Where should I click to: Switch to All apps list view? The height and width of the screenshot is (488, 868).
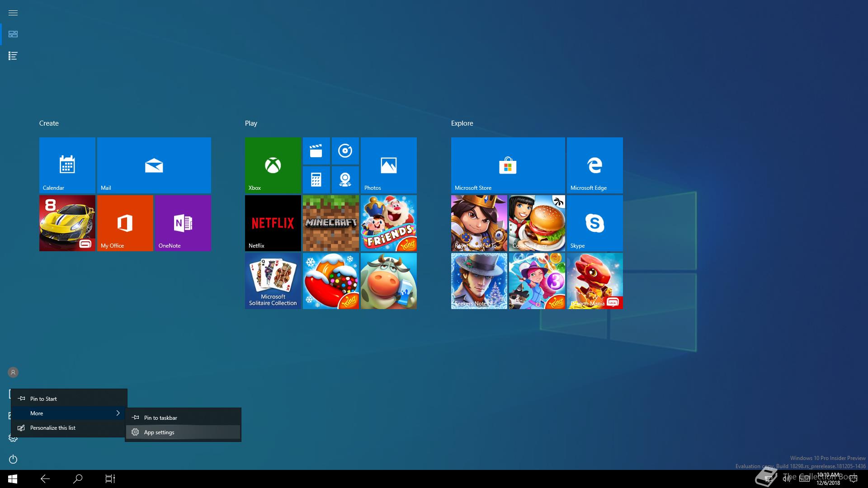click(13, 56)
